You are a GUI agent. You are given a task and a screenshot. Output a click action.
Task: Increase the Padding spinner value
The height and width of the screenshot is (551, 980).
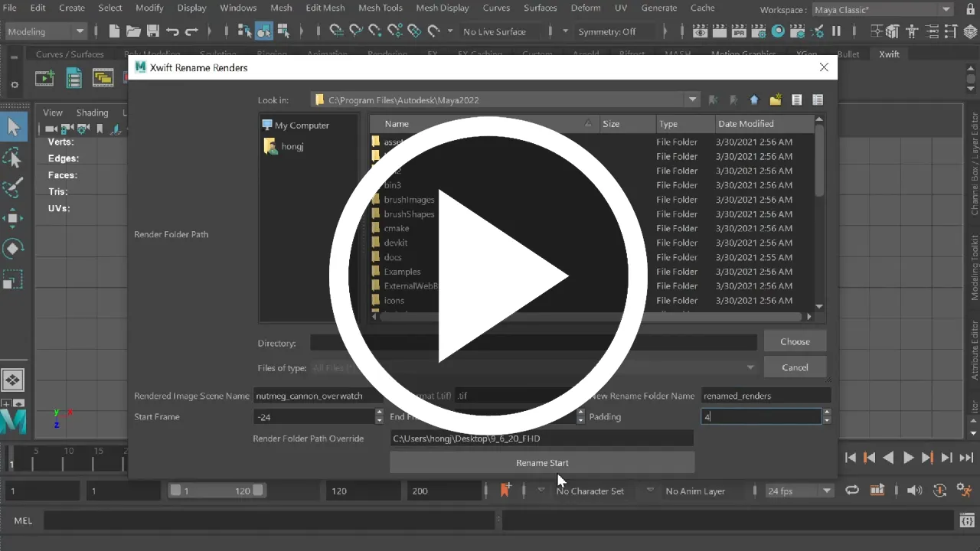point(826,412)
